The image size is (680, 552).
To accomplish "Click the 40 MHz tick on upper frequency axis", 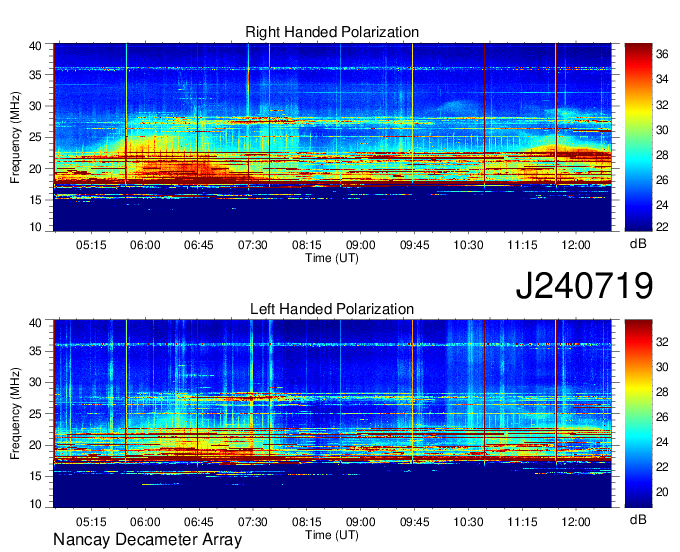I will coord(35,46).
